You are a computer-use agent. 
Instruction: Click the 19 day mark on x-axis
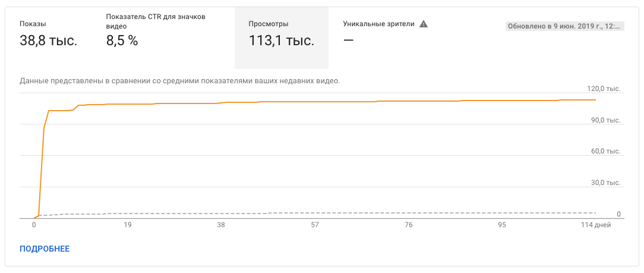click(x=127, y=225)
